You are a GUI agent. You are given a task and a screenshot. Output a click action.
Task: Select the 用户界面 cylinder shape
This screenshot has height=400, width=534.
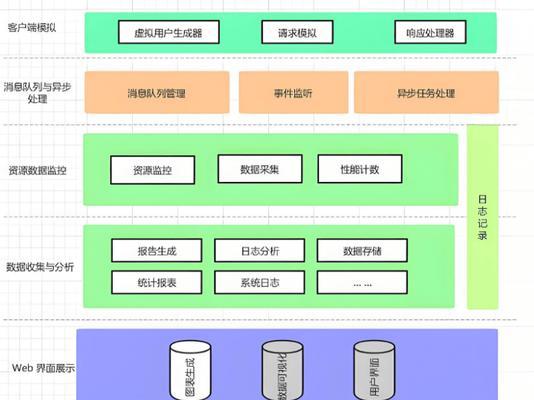374,370
